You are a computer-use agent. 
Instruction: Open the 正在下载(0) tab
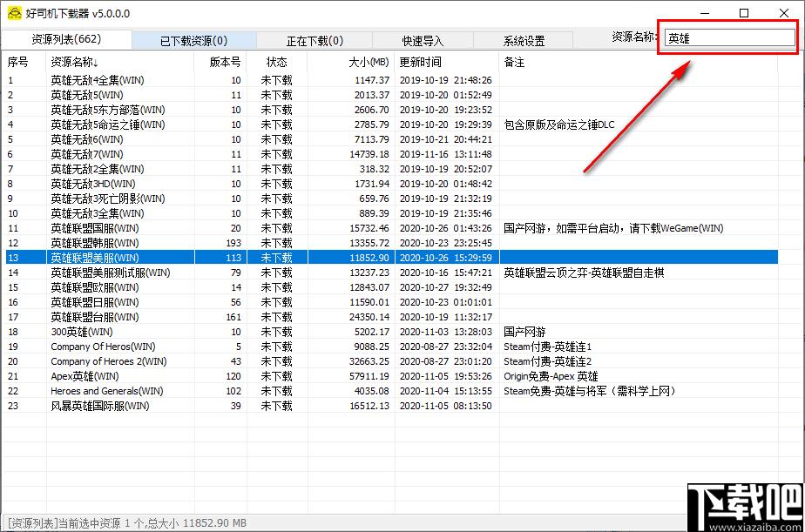pos(315,41)
